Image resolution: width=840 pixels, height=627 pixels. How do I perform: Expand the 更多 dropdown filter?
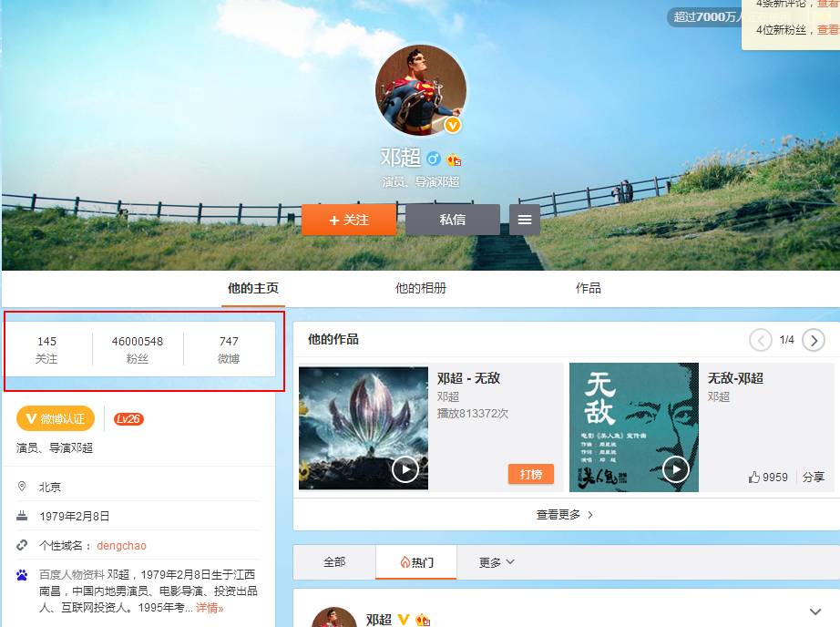point(496,562)
